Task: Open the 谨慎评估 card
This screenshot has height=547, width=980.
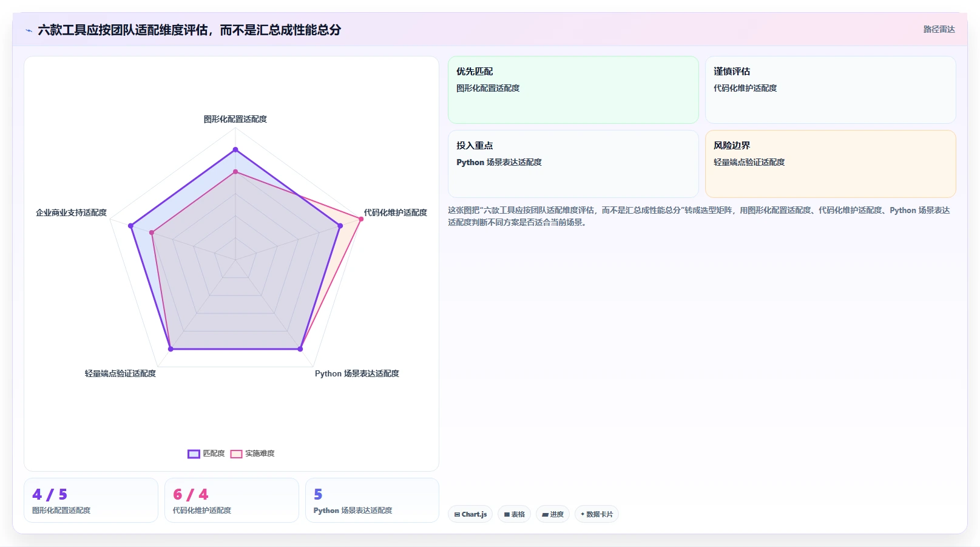Action: (830, 90)
